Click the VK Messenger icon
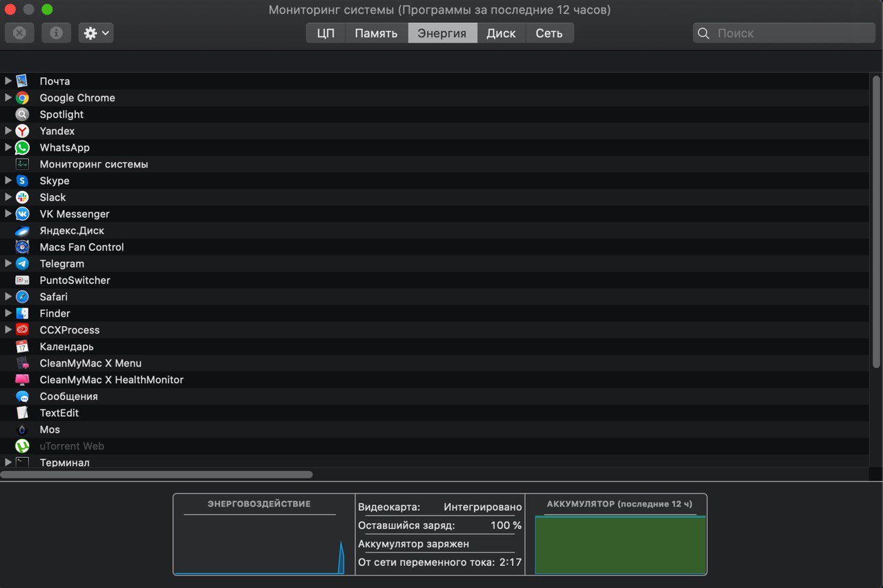This screenshot has height=588, width=883. point(22,214)
